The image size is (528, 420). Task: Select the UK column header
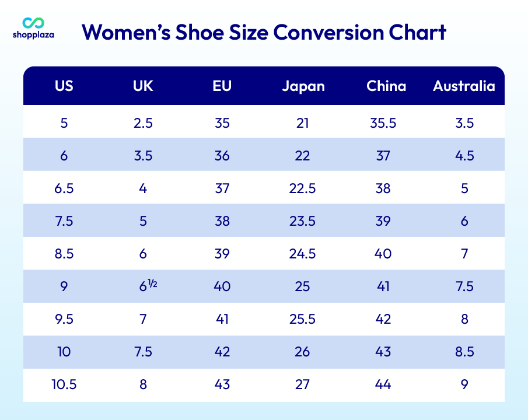click(143, 86)
